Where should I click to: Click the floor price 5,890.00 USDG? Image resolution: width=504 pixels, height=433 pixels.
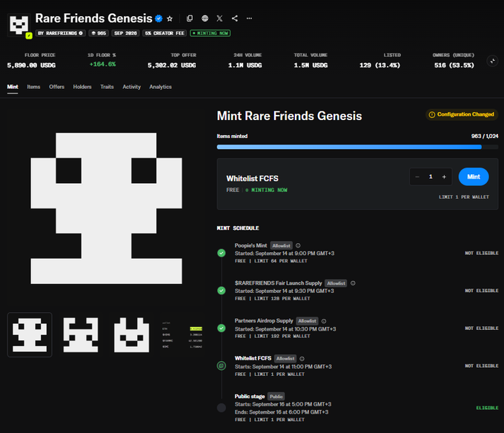(31, 65)
